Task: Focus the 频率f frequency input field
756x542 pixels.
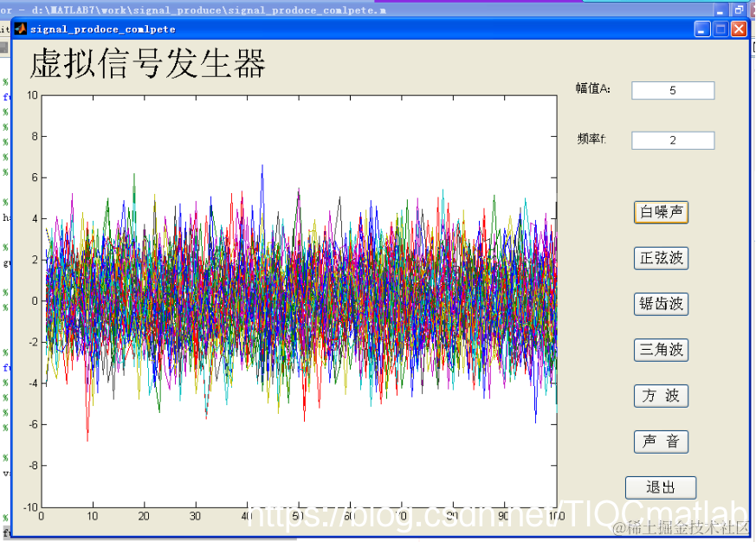Action: [x=673, y=140]
